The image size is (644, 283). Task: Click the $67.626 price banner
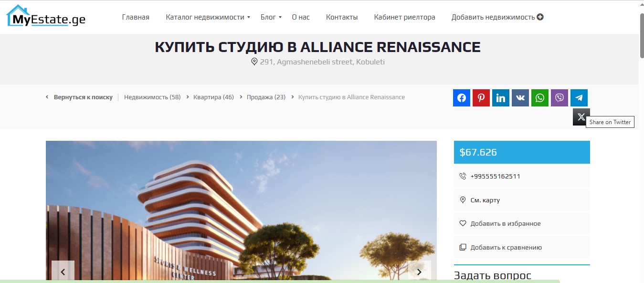click(522, 152)
